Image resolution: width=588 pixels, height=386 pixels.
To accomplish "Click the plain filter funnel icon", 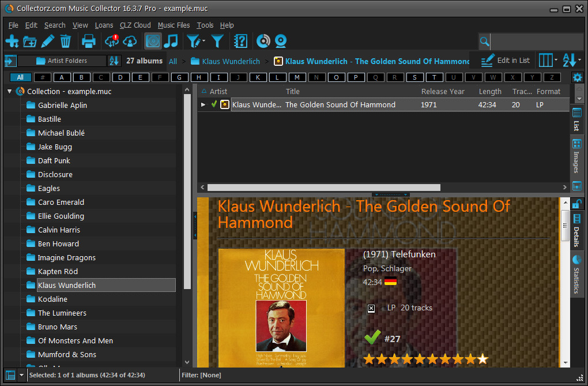I will 217,41.
